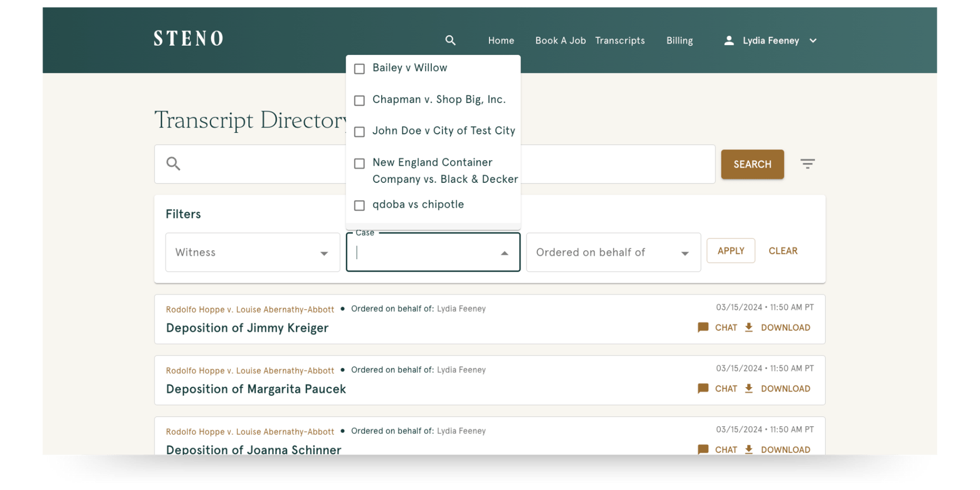
Task: Click the search icon in the top navigation
Action: pos(450,40)
